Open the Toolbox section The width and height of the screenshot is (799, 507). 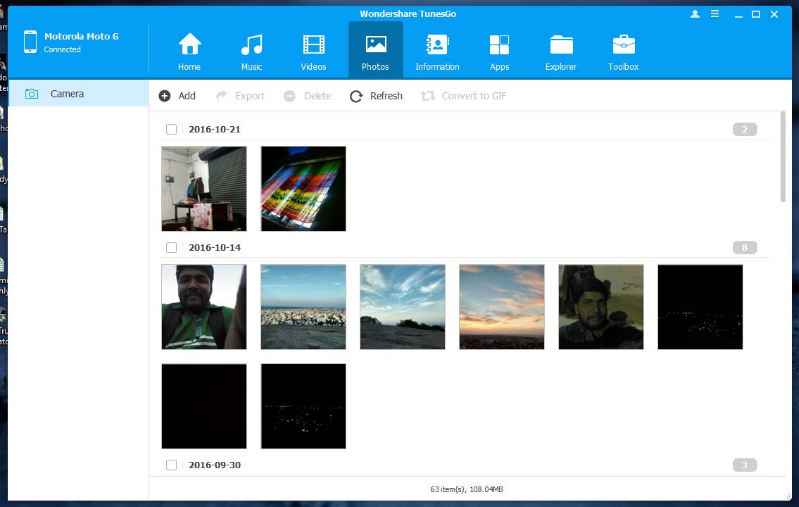[623, 45]
